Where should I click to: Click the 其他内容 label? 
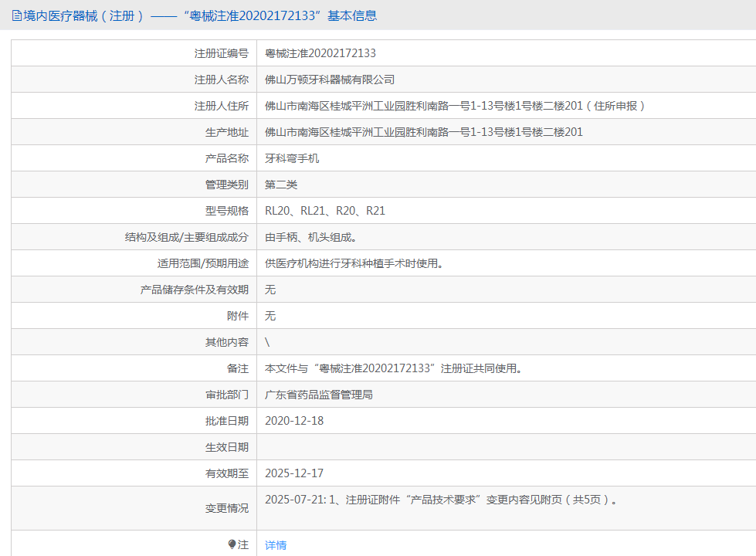tap(226, 342)
